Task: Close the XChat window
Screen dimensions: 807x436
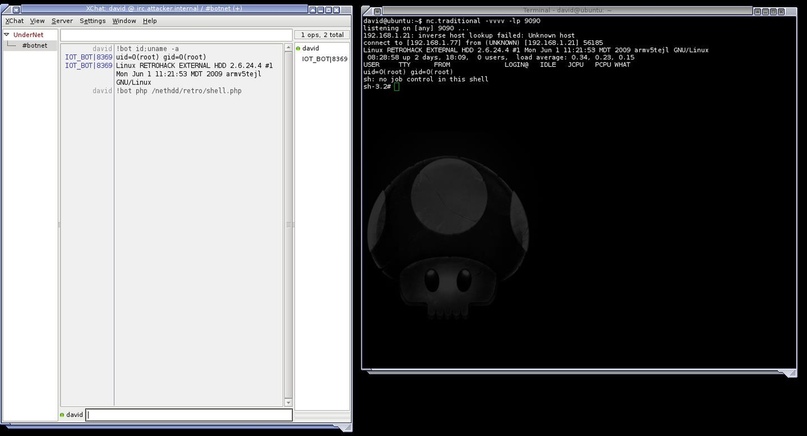Action: point(337,9)
